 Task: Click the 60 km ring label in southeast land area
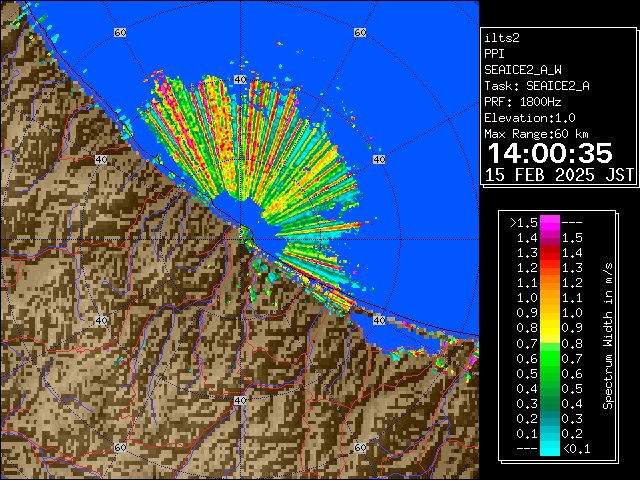point(360,447)
